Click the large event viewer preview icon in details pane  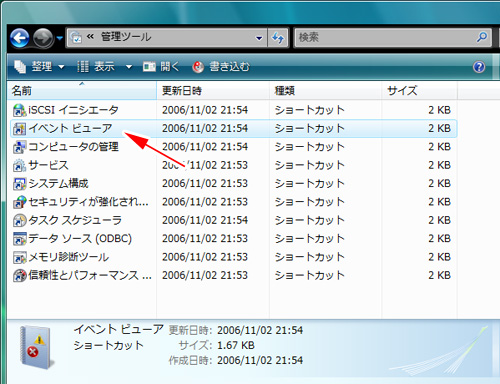click(x=36, y=347)
